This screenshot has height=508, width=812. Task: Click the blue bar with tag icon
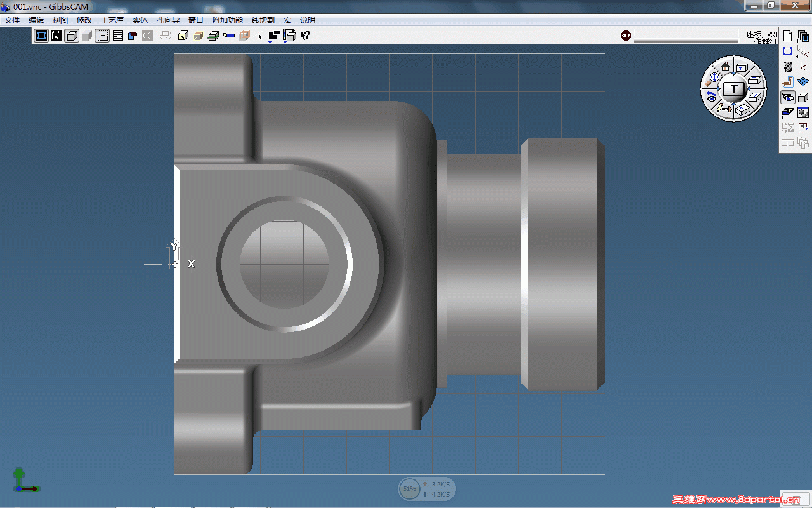coord(229,36)
